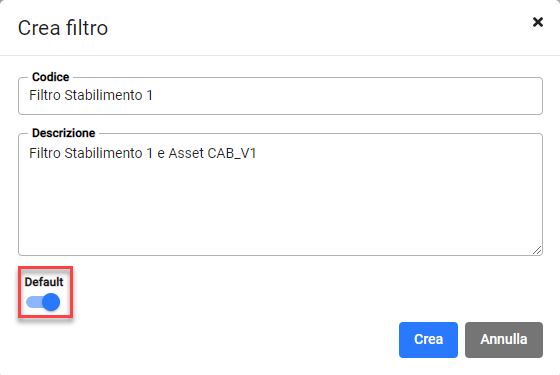Close the Crea filtro dialog with X
This screenshot has height=375, width=560.
coord(538,22)
